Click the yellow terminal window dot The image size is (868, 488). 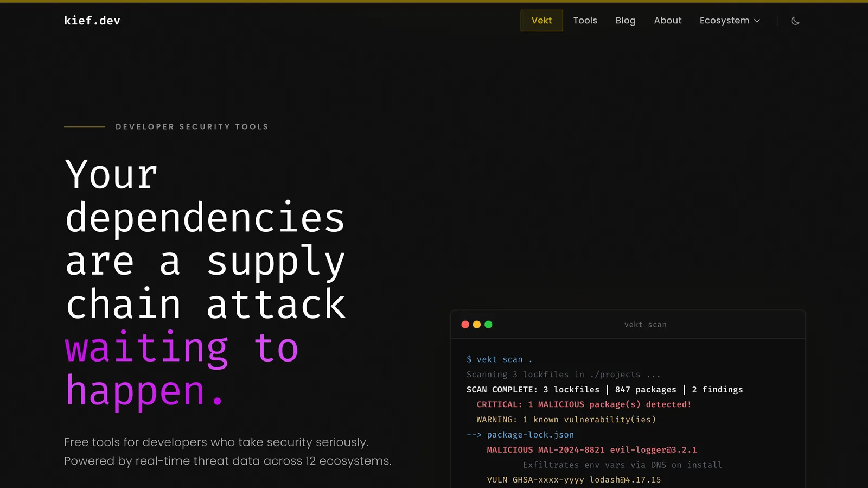point(477,325)
